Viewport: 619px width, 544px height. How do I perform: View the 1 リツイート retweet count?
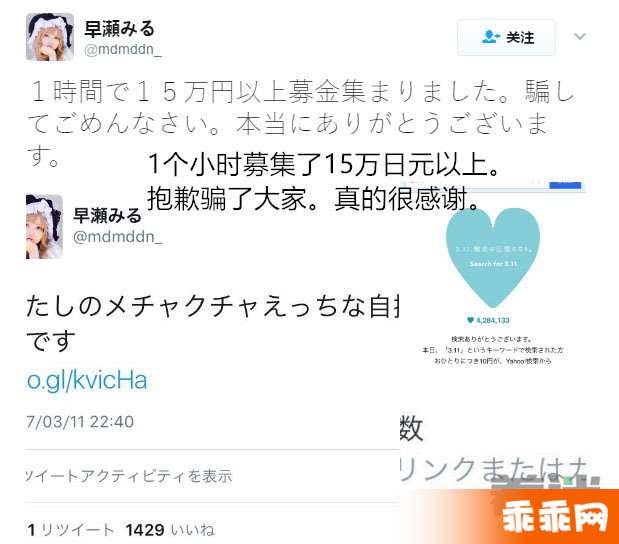[x=70, y=529]
